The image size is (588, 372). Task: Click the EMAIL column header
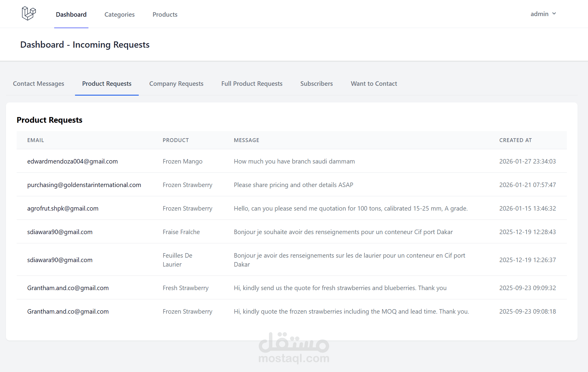point(35,140)
